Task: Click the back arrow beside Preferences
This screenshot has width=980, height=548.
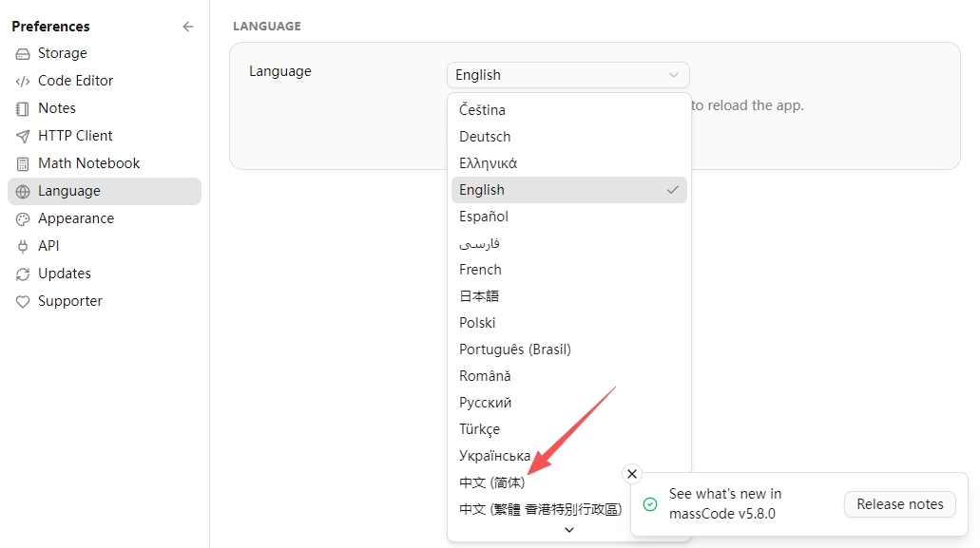Action: pos(187,27)
